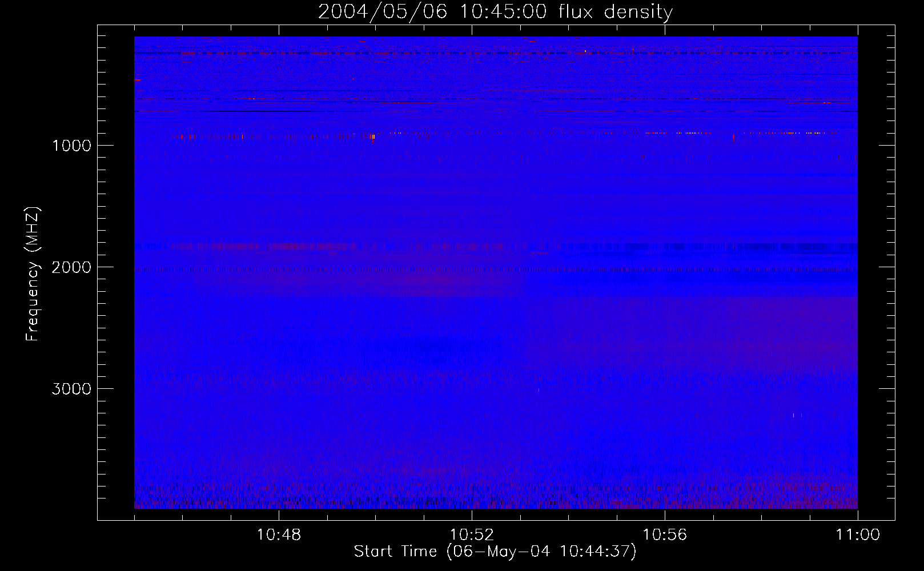924x571 pixels.
Task: Click the plot title '2004/05/06 10:45:00 flux density'
Action: (x=495, y=12)
